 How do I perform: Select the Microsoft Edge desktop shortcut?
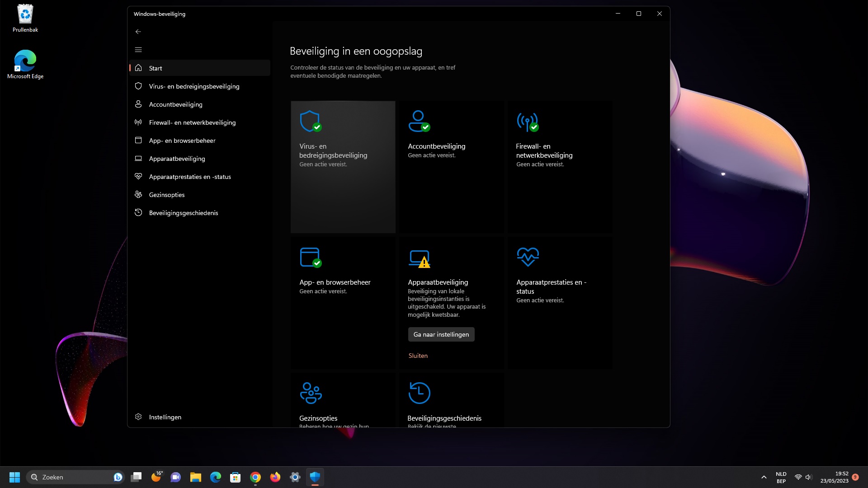pyautogui.click(x=25, y=65)
